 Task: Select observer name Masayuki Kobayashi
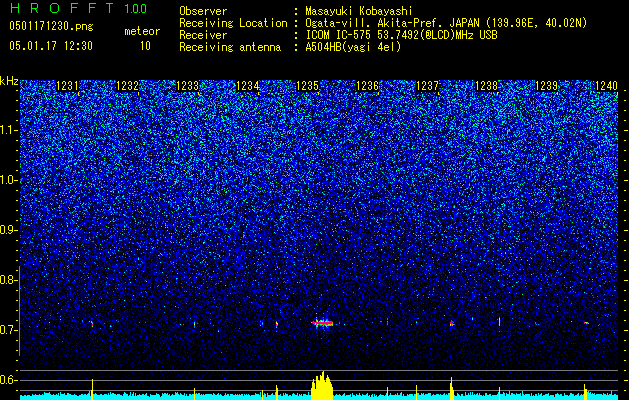click(359, 11)
